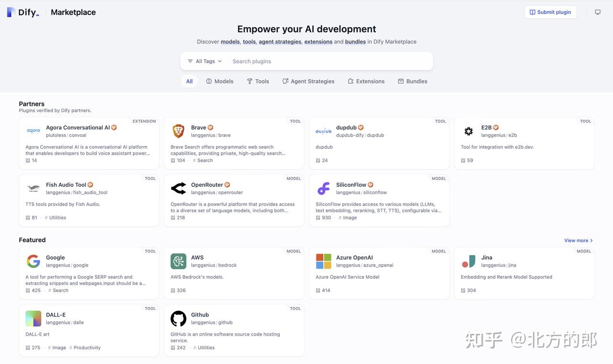Click the 'extensions' subtitle link

(x=318, y=42)
